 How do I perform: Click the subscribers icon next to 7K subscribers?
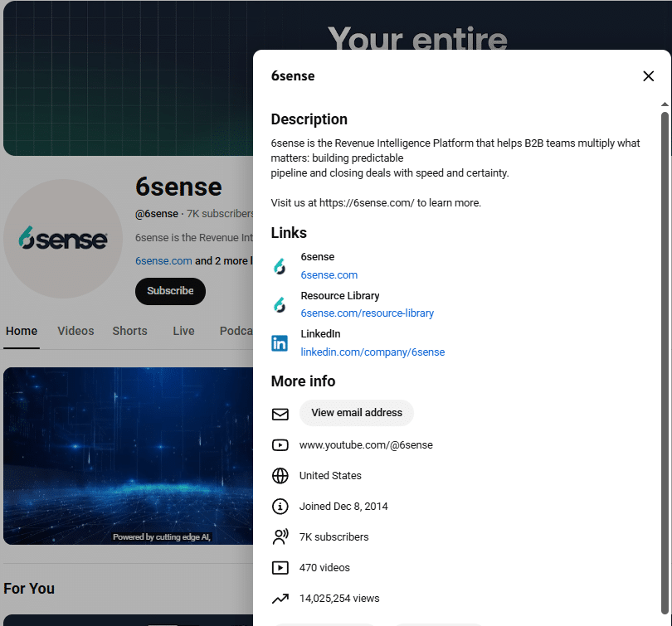click(x=280, y=536)
